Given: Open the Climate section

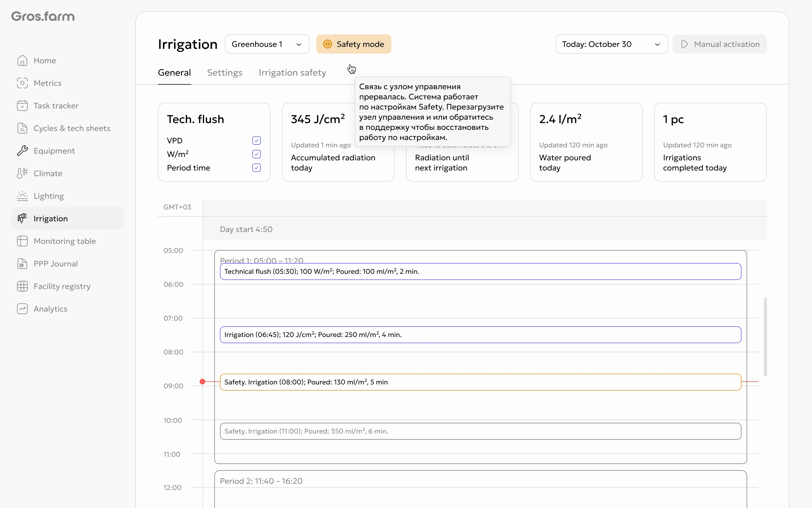Looking at the screenshot, I should click(x=67, y=173).
